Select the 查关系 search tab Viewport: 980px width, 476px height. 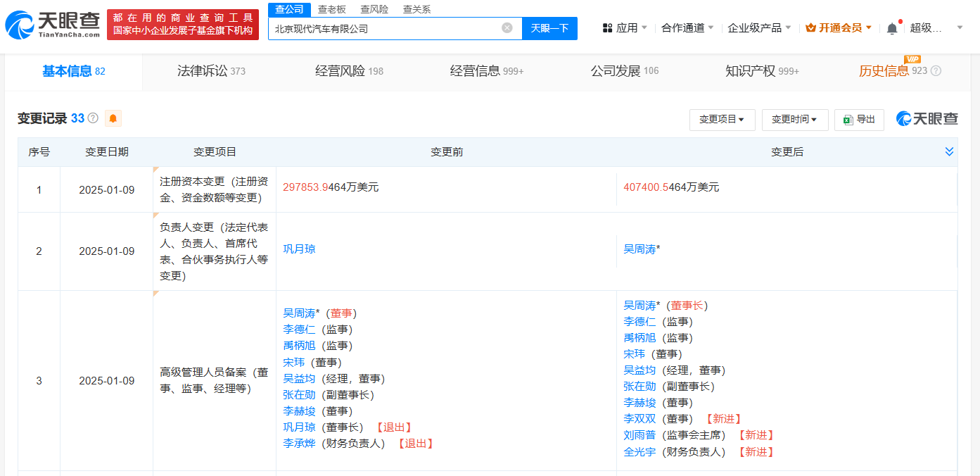(x=416, y=9)
